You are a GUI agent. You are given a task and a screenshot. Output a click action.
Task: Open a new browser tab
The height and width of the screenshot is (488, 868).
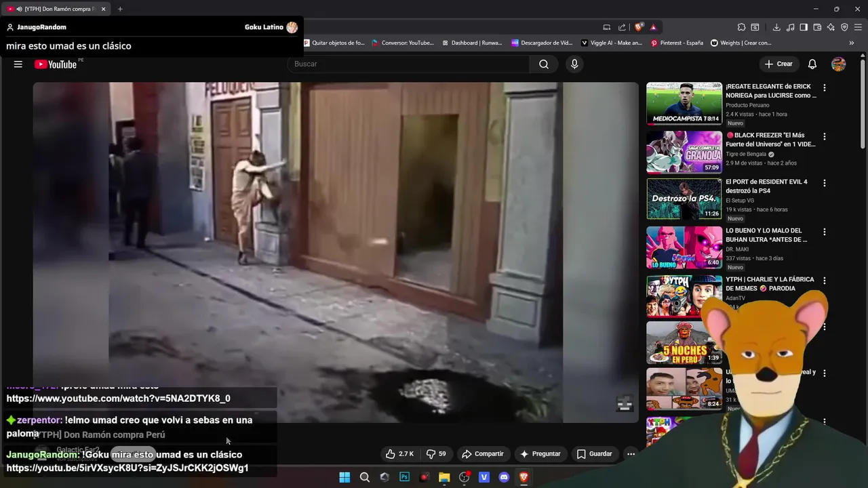click(120, 9)
